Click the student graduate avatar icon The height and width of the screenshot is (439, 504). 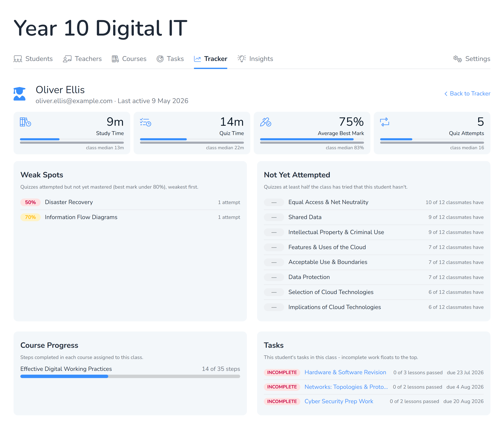click(x=19, y=94)
